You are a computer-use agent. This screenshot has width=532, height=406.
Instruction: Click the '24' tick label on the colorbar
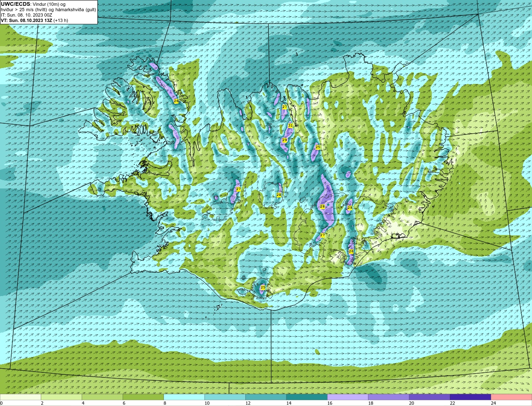(493, 403)
